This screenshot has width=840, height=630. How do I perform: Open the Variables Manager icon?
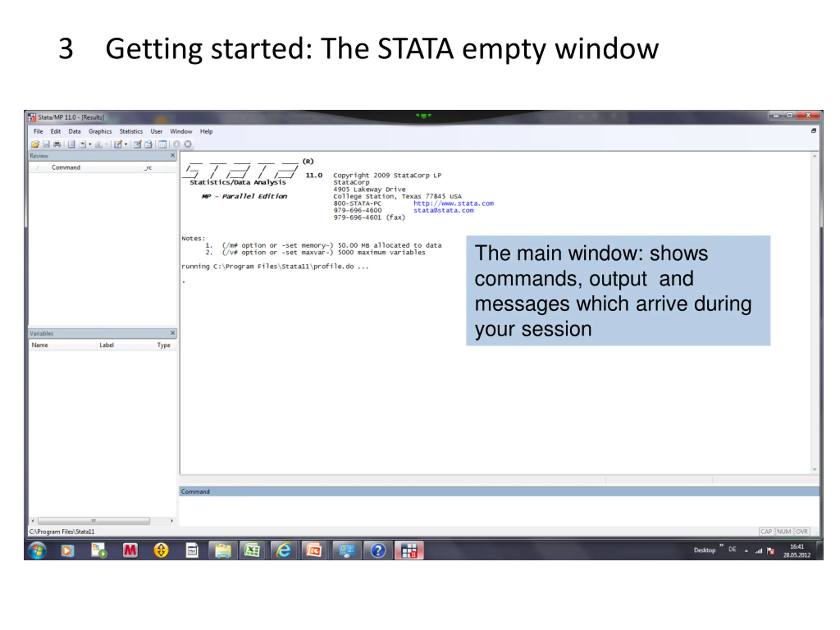click(x=162, y=144)
